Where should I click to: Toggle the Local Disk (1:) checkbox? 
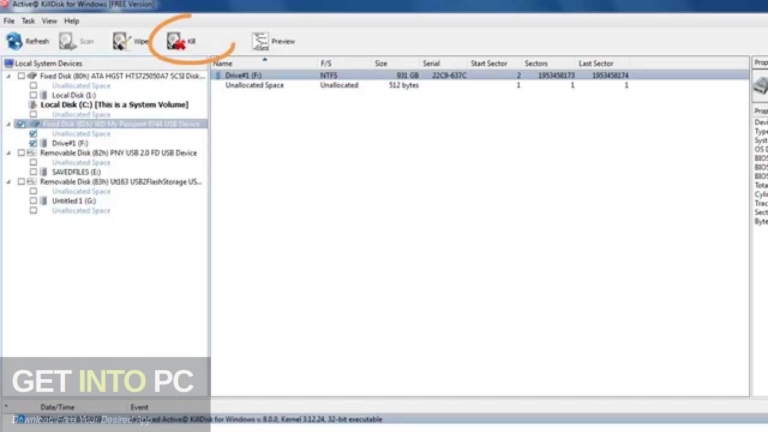click(x=33, y=95)
